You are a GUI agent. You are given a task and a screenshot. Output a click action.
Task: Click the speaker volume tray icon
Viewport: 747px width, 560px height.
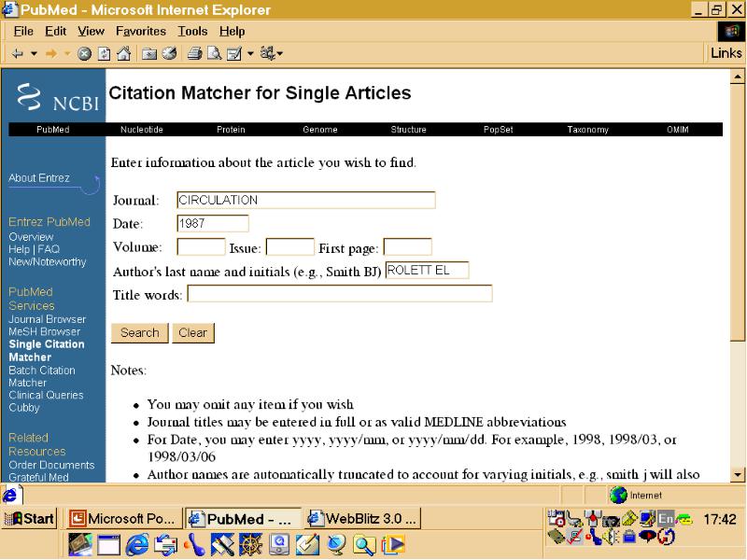(x=611, y=538)
